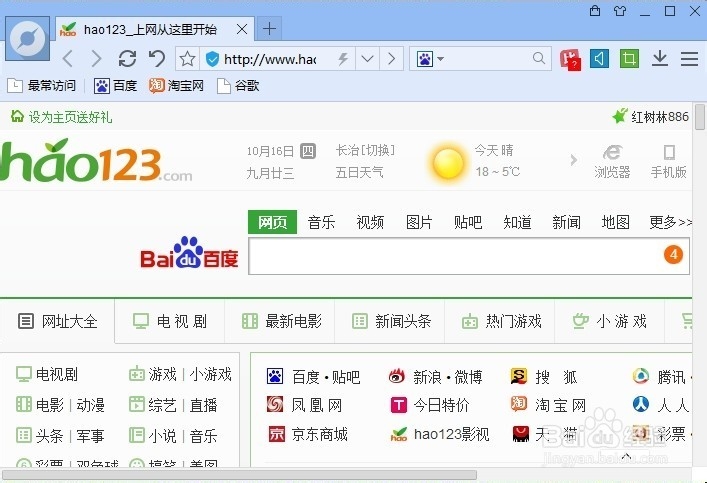The height and width of the screenshot is (483, 707).
Task: Open the 谷歌 bookmark
Action: (238, 86)
